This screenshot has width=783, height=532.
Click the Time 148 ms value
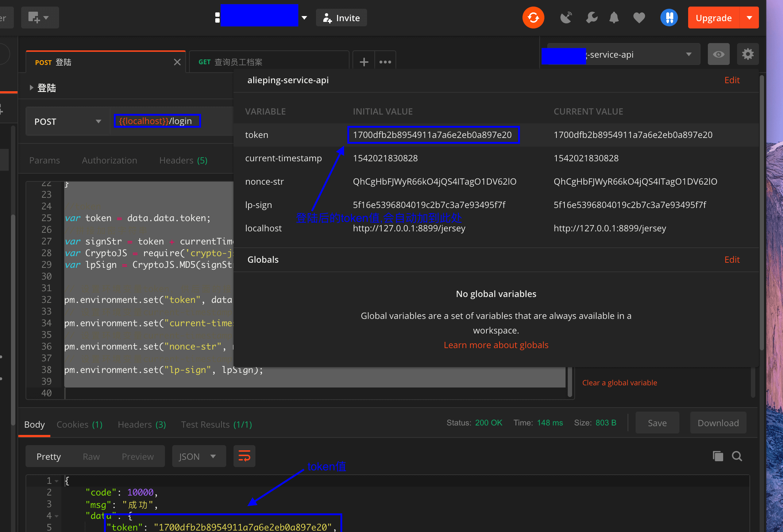click(550, 423)
